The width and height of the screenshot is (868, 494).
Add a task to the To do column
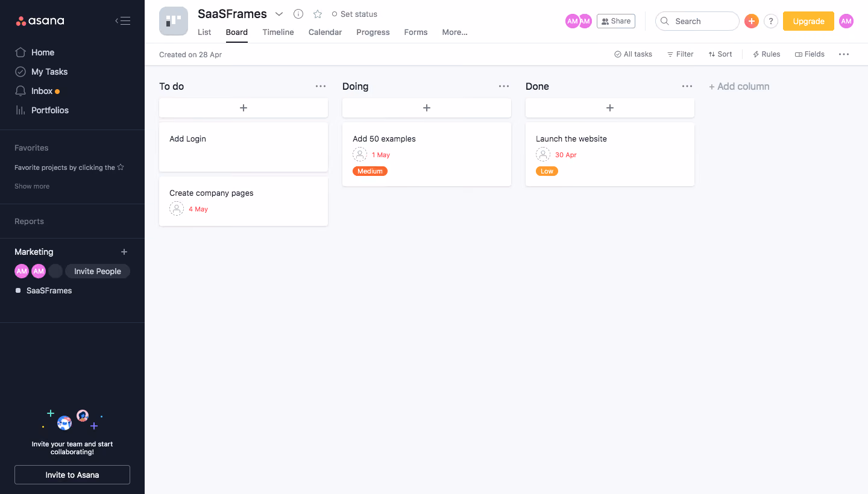[244, 108]
